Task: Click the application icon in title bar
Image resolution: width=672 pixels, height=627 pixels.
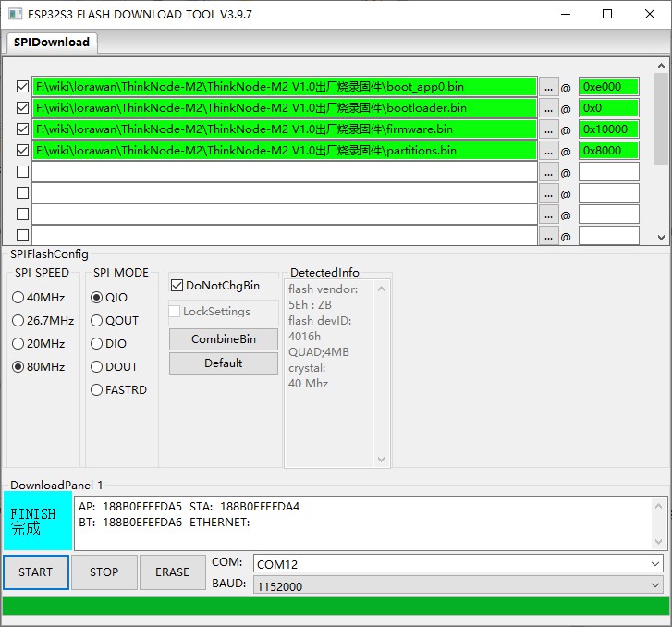Action: (x=15, y=14)
